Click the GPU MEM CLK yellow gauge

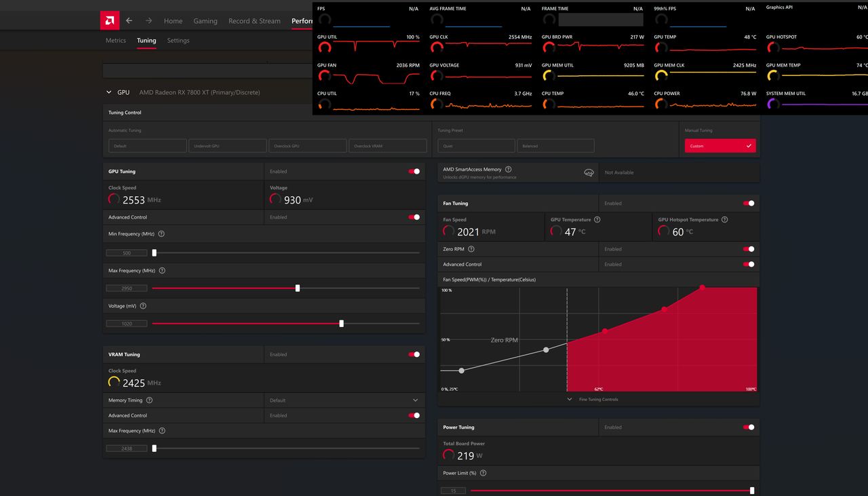(661, 77)
